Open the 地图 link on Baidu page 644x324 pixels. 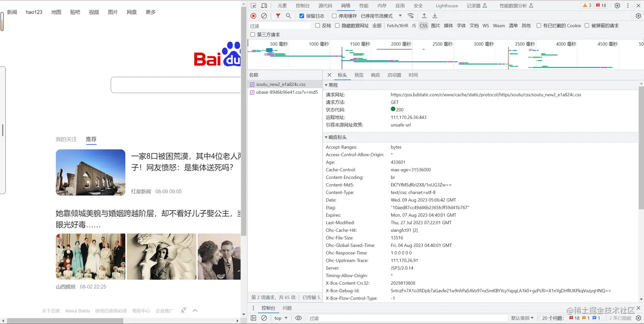(x=56, y=12)
